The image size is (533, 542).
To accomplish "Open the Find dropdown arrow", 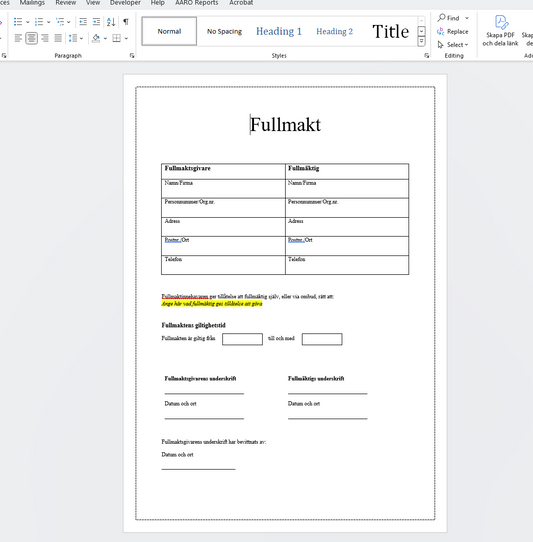I will point(467,18).
